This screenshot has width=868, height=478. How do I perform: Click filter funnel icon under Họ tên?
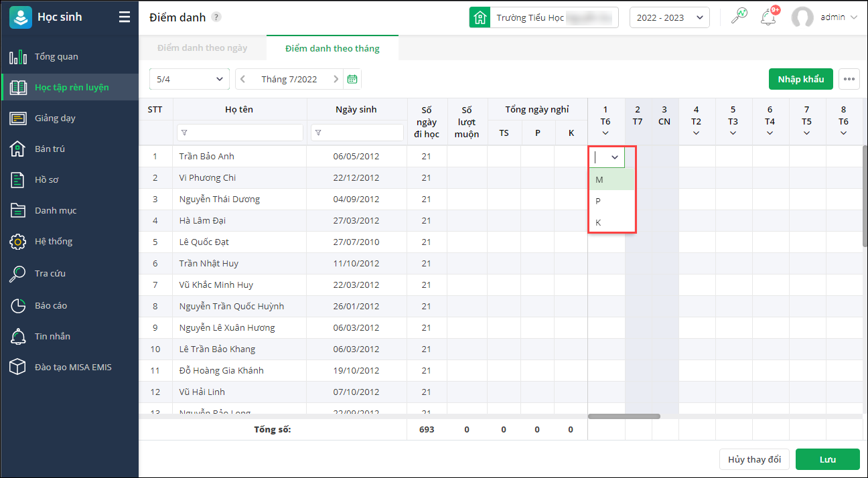(x=184, y=133)
